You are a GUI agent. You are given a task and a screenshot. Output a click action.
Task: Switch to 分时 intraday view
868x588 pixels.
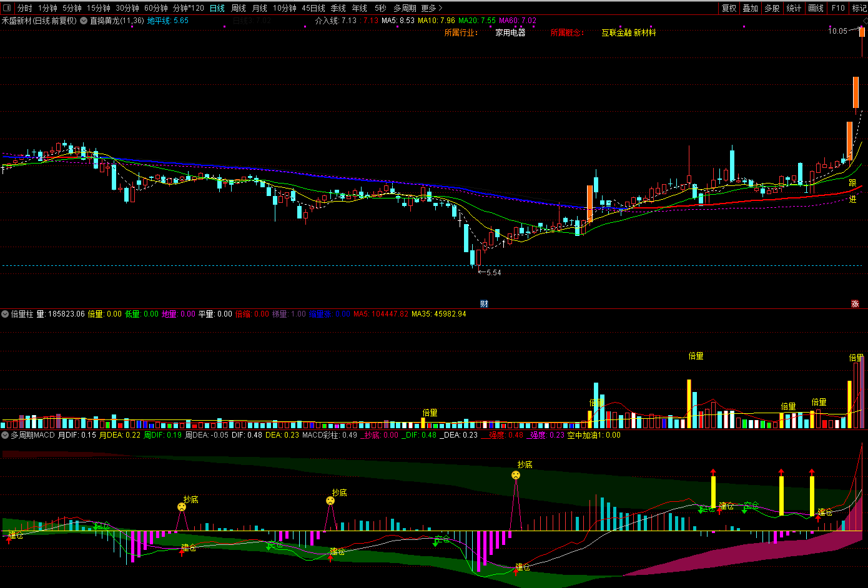25,8
